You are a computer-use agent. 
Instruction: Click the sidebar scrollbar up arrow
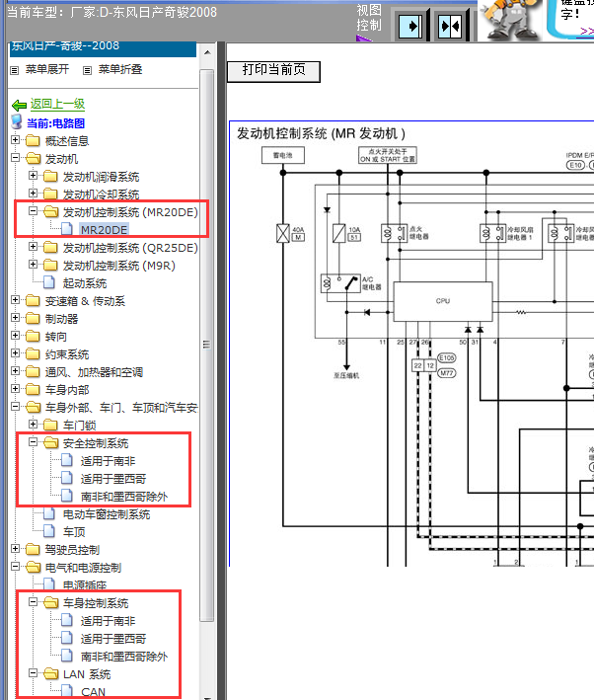207,52
